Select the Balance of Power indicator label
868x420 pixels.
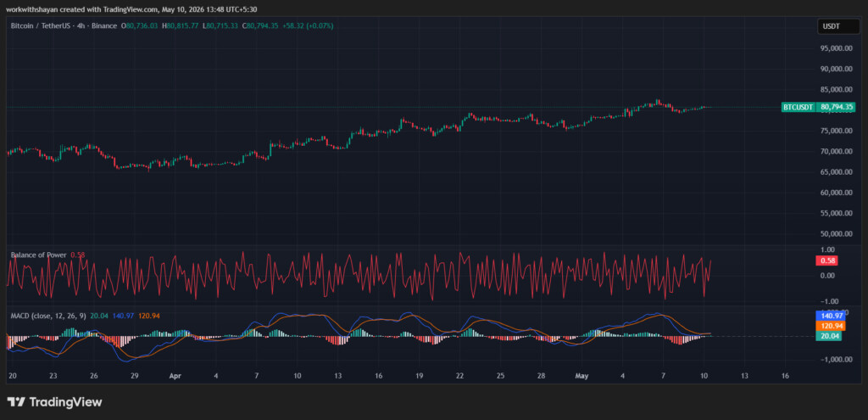[39, 255]
